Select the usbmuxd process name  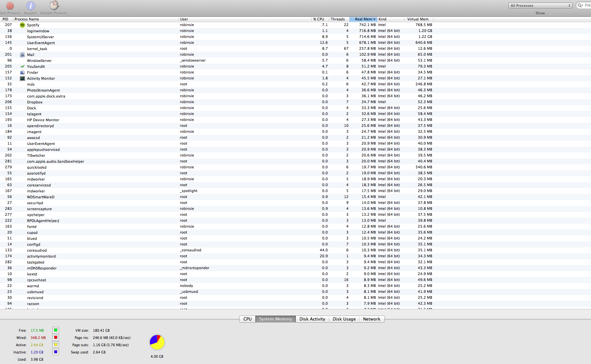(x=35, y=292)
